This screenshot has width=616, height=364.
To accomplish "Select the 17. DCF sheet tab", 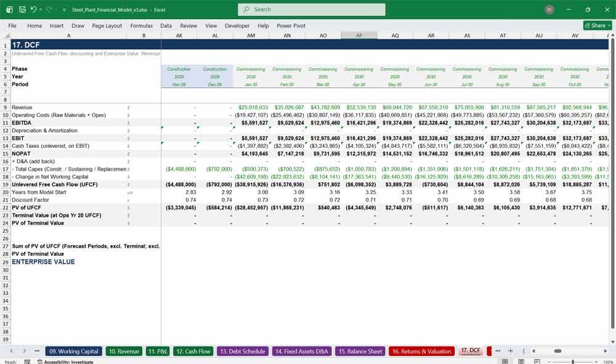I will coord(470,350).
